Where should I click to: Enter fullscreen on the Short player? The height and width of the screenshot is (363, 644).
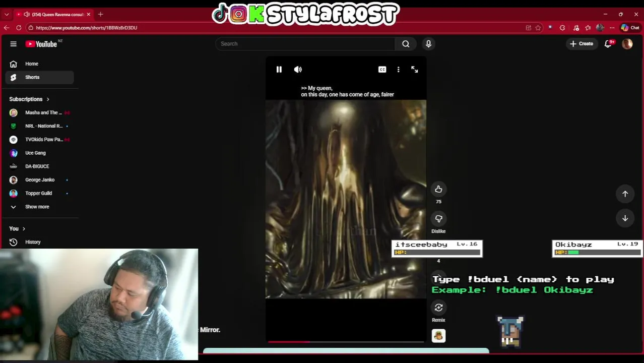[414, 70]
